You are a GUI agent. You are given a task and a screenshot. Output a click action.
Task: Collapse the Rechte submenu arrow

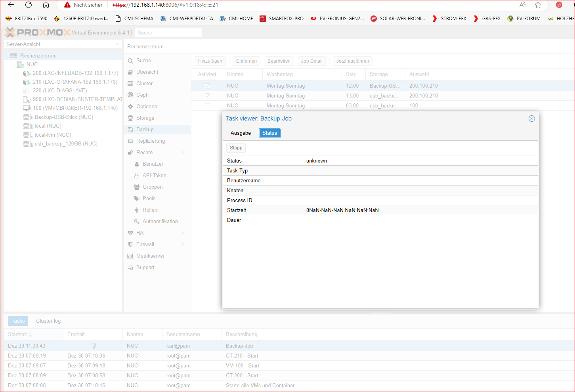tap(183, 152)
